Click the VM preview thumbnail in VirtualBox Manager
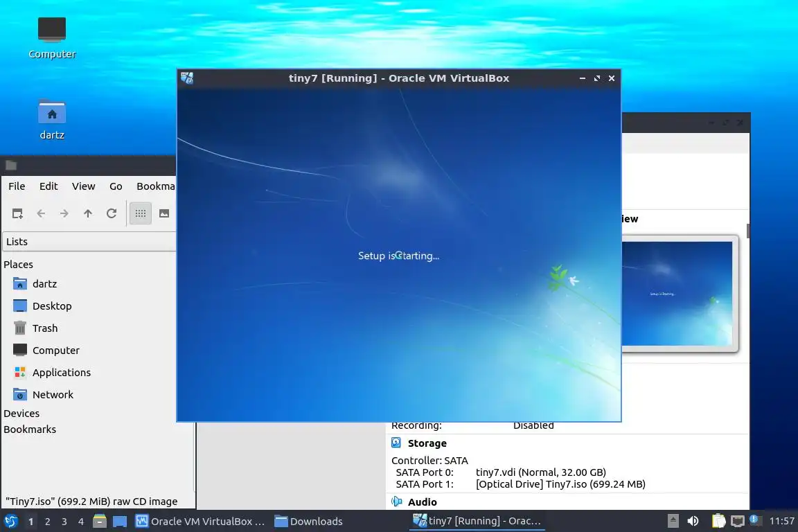798x532 pixels. coord(677,294)
